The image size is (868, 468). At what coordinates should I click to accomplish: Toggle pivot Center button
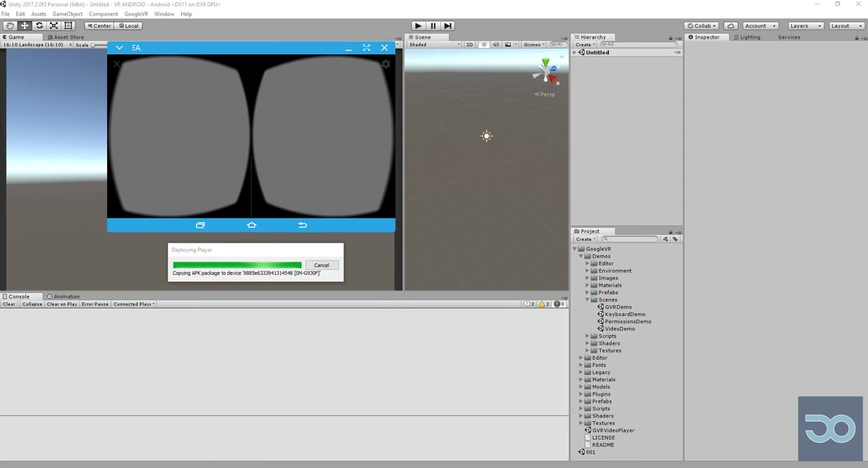99,26
